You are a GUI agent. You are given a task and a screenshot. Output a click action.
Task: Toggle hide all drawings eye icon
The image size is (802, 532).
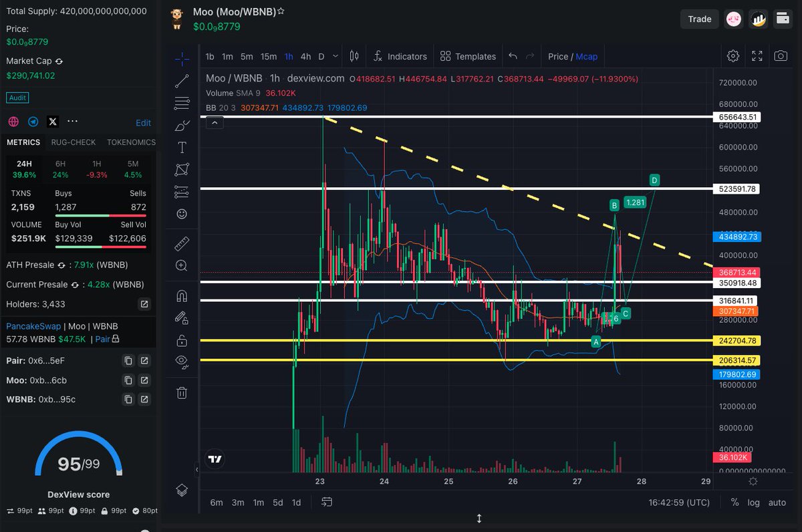(x=182, y=362)
